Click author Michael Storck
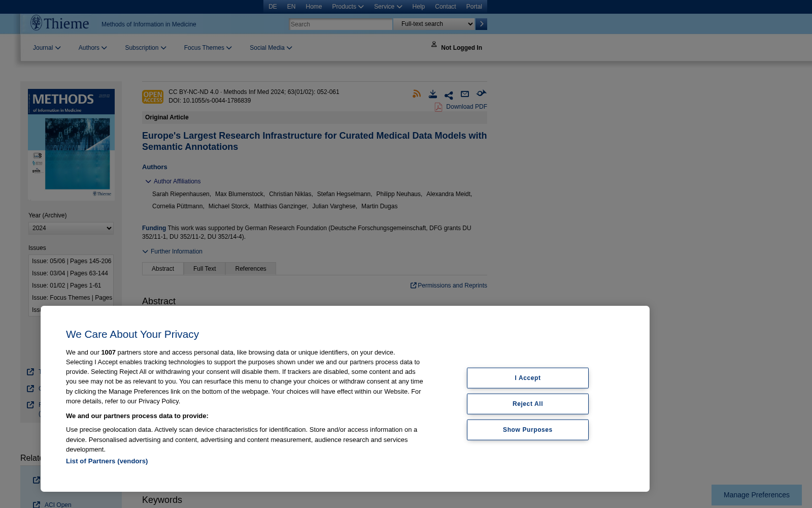This screenshot has height=508, width=812. tap(228, 206)
